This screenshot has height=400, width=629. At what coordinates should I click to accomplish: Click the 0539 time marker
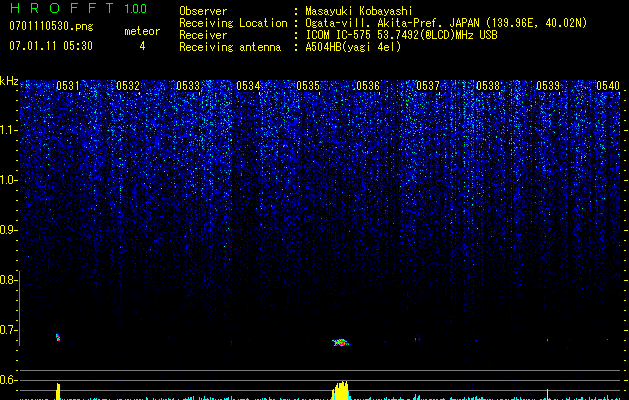[x=548, y=85]
